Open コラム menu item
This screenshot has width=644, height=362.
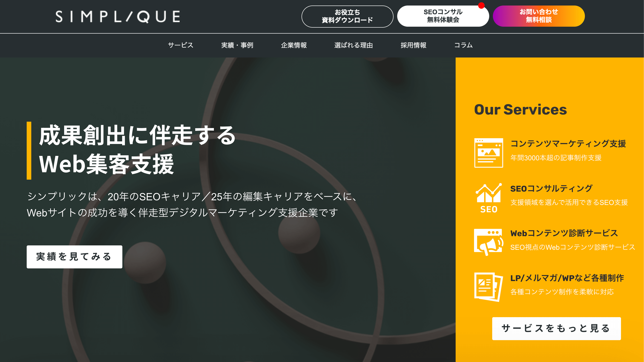coord(463,45)
